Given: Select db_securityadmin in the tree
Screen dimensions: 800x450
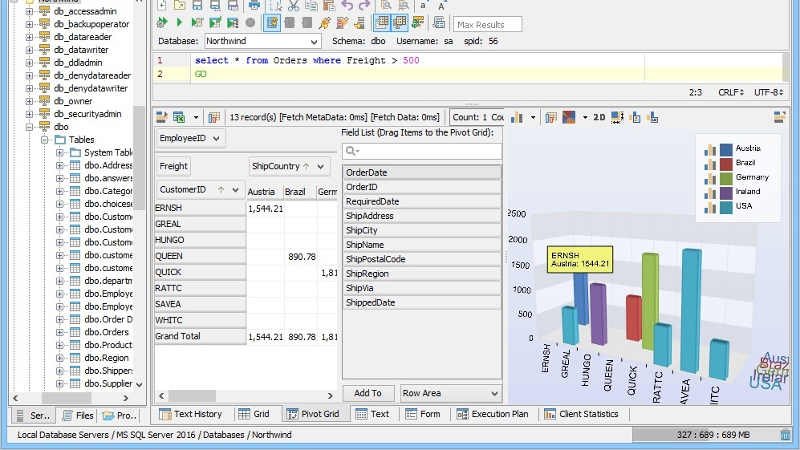Looking at the screenshot, I should pos(87,114).
